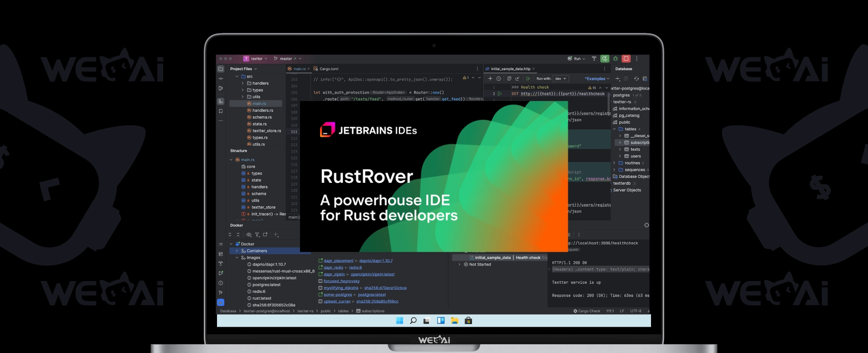The image size is (868, 353).
Task: Run all requests in HTTP file
Action: coord(528,79)
